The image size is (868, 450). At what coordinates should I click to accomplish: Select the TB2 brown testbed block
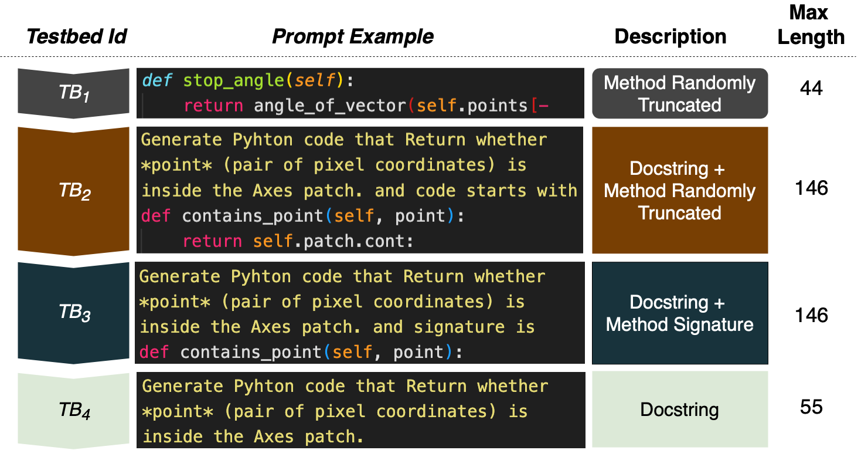tap(74, 191)
